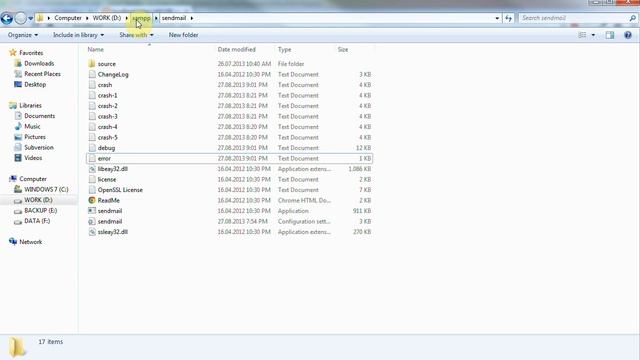Toggle the preview pane icon
This screenshot has width=640, height=360.
point(610,35)
